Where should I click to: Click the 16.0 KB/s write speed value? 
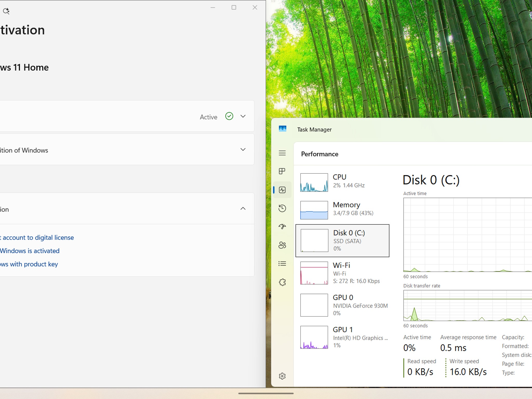click(468, 372)
